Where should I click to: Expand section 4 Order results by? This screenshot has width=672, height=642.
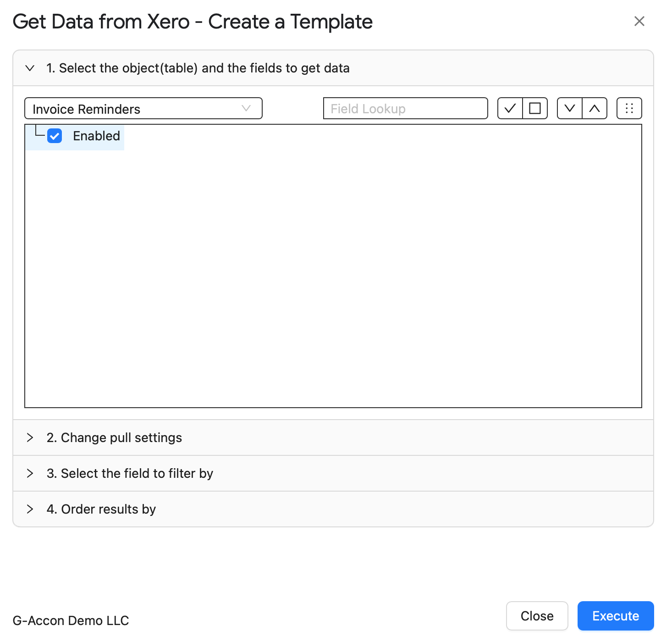coord(333,509)
